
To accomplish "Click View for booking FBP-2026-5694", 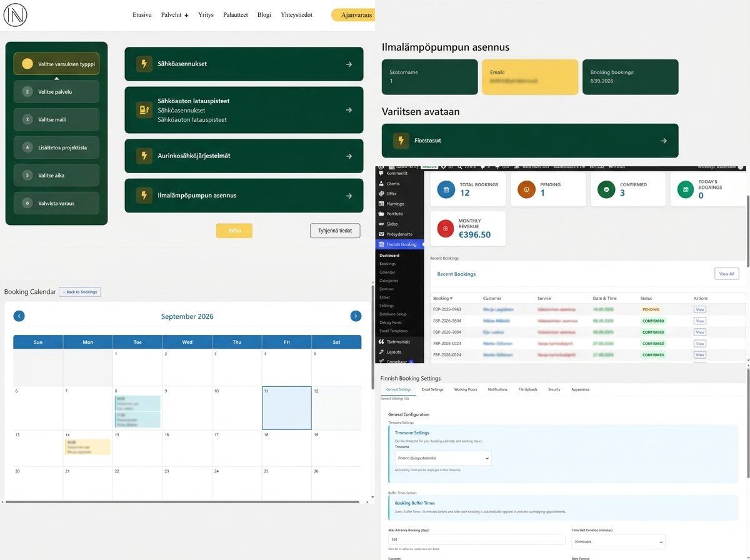I will pos(699,321).
